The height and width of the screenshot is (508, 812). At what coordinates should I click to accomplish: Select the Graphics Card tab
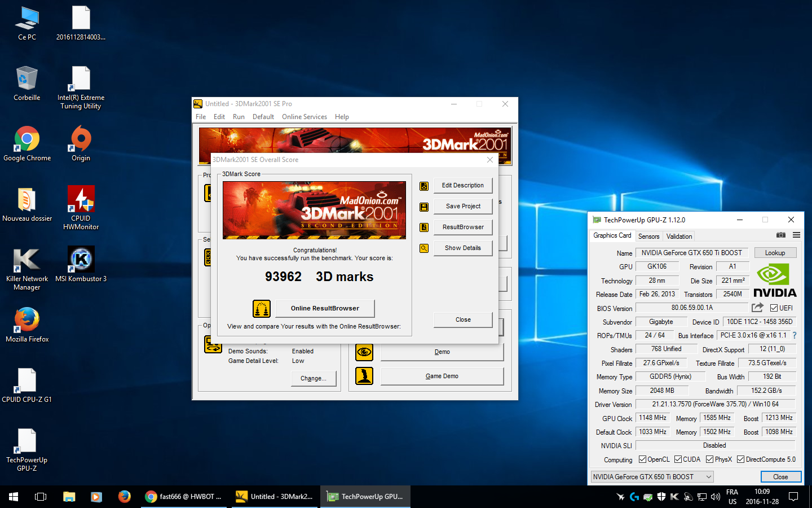(x=612, y=235)
